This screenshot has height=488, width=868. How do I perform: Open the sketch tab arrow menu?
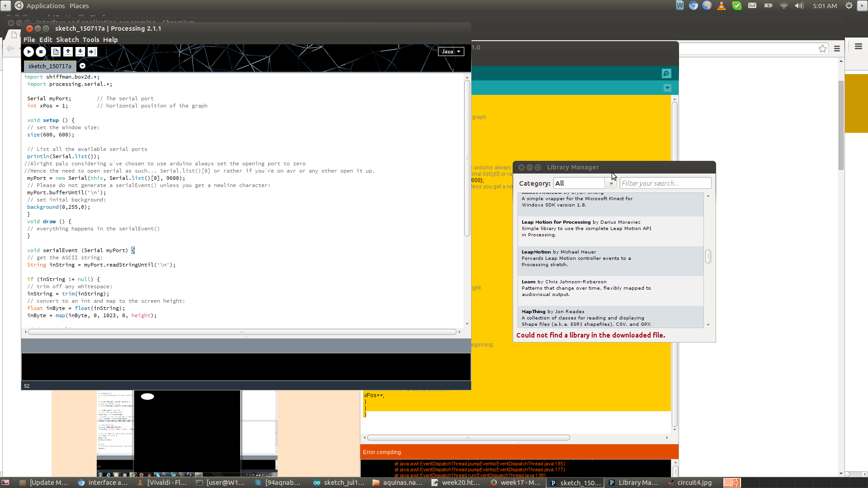click(x=82, y=66)
